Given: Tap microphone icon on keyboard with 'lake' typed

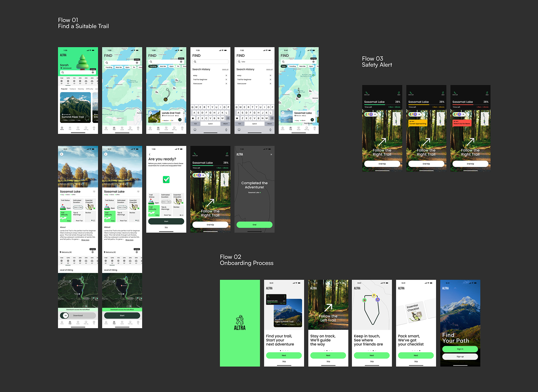Looking at the screenshot, I should (270, 130).
